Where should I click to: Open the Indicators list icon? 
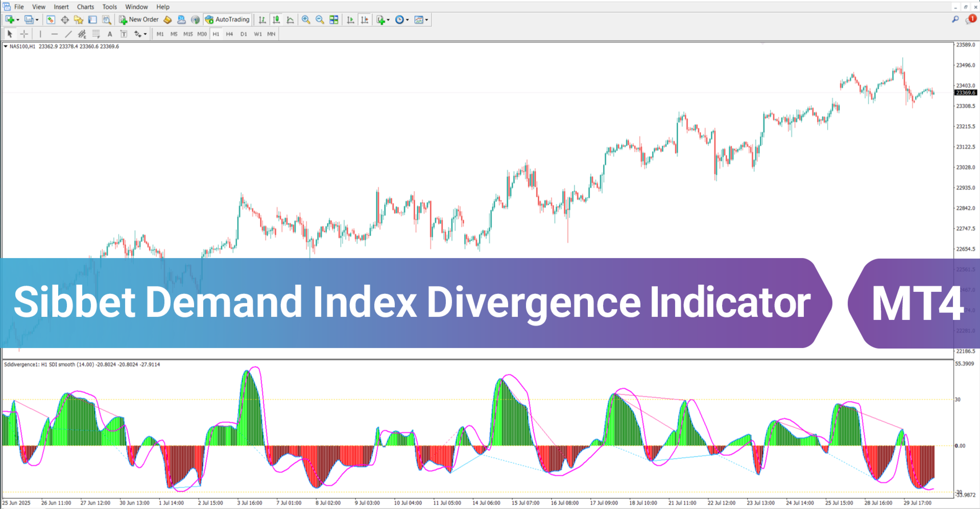(380, 20)
